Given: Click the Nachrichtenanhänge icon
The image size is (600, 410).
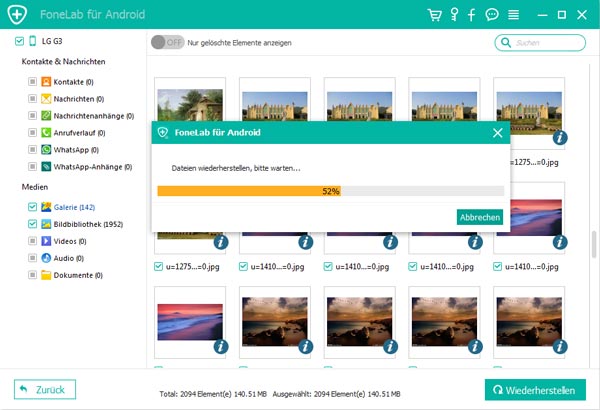Looking at the screenshot, I should (x=46, y=116).
